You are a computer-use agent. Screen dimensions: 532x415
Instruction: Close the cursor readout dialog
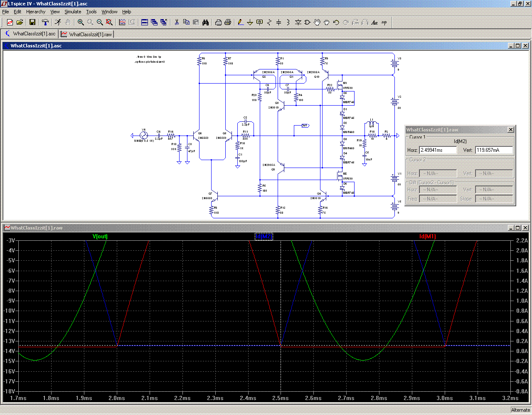[x=511, y=130]
